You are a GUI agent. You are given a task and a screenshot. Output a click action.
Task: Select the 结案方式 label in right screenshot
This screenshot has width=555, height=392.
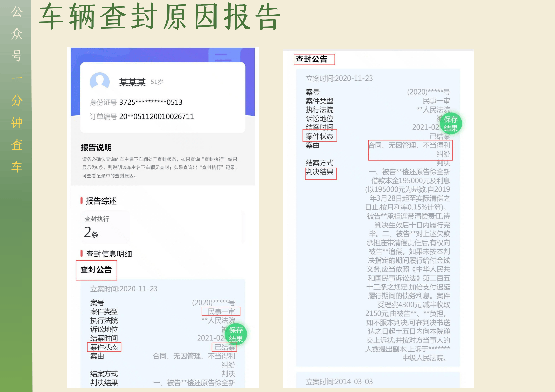point(319,163)
